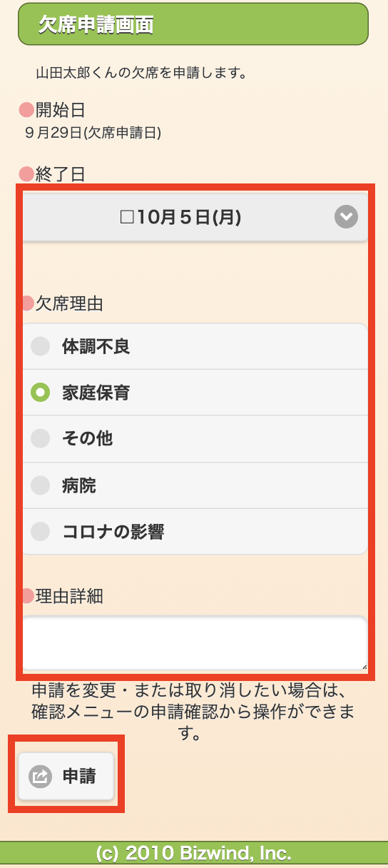
Task: Click the 理由詳細 text area
Action: point(195,643)
